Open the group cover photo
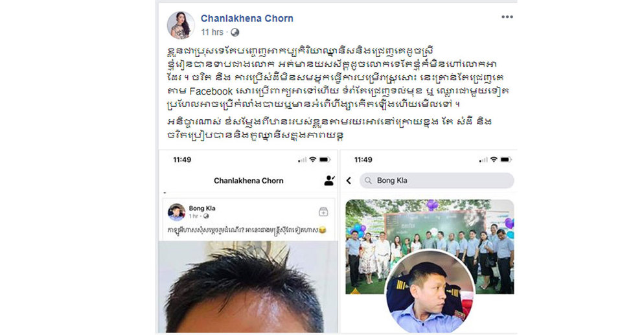644x335 pixels. pos(430,247)
